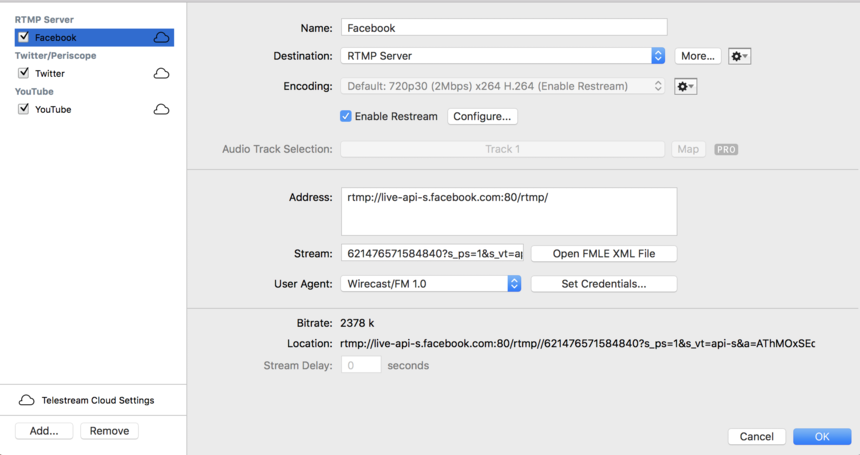
Task: Disable the Enable Restream checkbox
Action: click(346, 116)
